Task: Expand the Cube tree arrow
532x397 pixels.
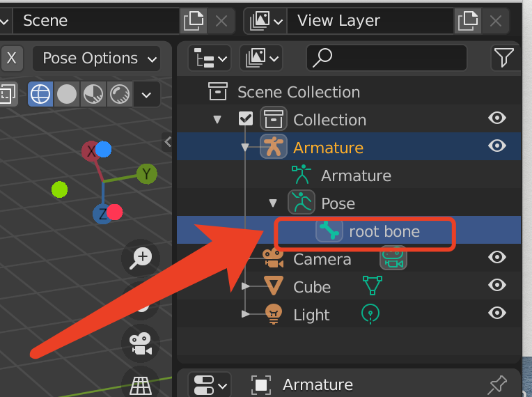Action: (246, 286)
